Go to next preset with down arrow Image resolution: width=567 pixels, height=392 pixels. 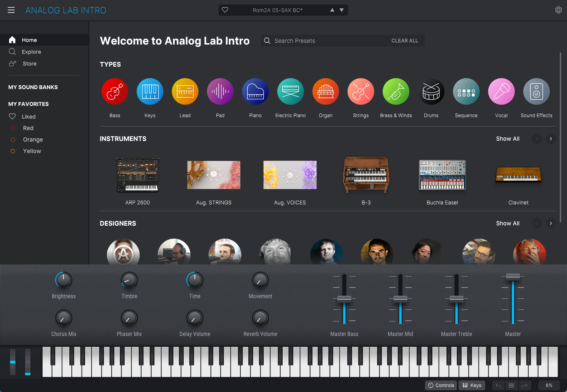point(342,10)
